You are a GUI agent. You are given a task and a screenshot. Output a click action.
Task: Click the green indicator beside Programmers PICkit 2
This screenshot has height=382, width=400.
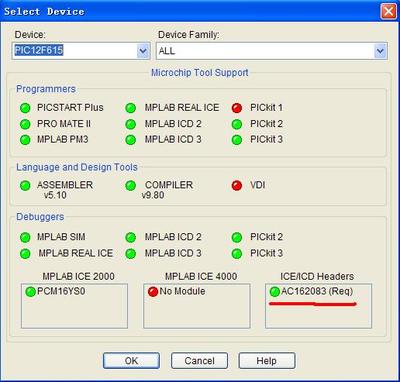click(x=237, y=124)
